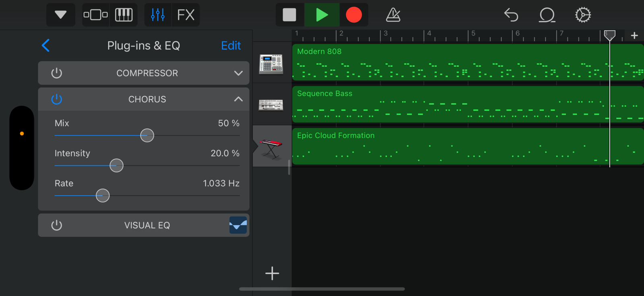The image size is (644, 296).
Task: Open song settings gear
Action: pyautogui.click(x=583, y=15)
